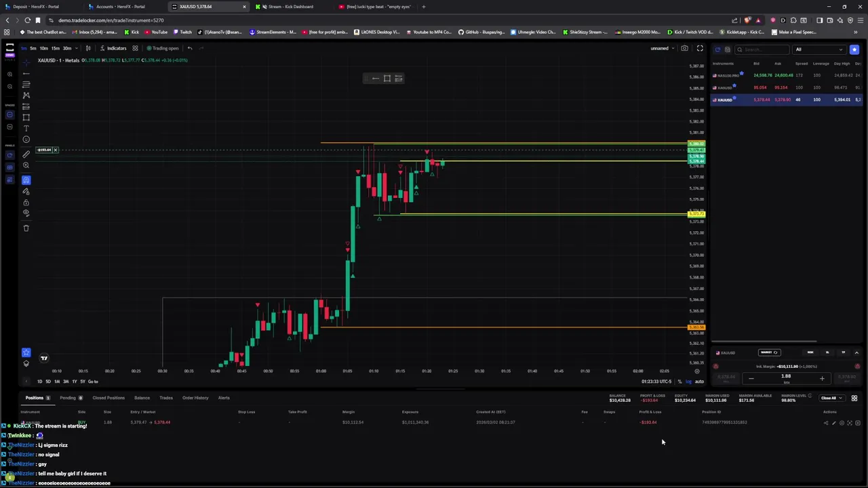Collapse the order panel chevron

pos(856,352)
